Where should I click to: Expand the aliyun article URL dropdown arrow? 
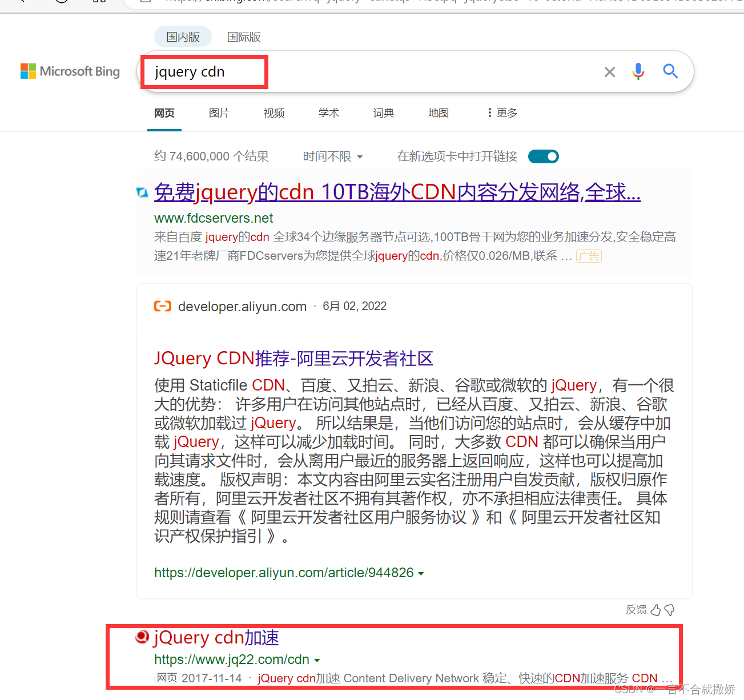click(x=421, y=573)
